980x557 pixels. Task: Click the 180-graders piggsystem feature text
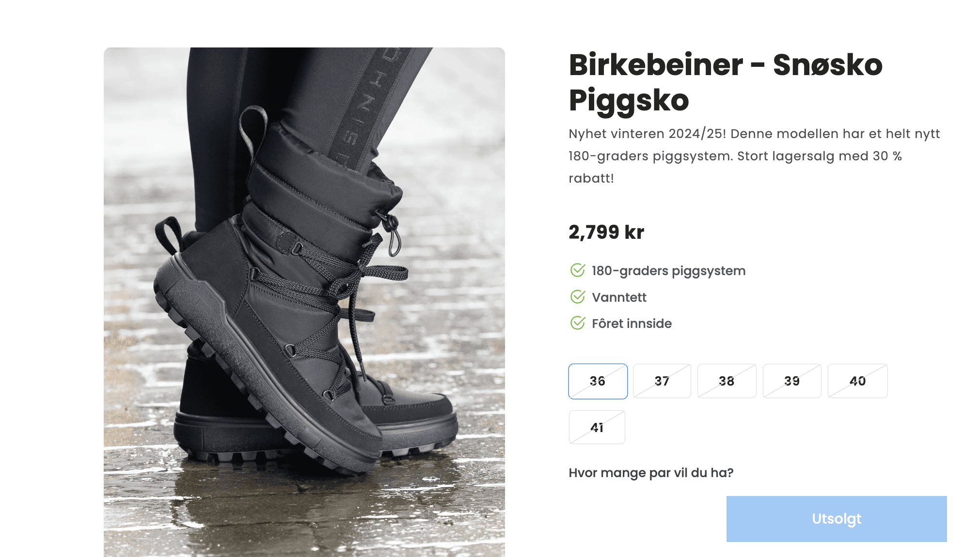[x=669, y=271]
